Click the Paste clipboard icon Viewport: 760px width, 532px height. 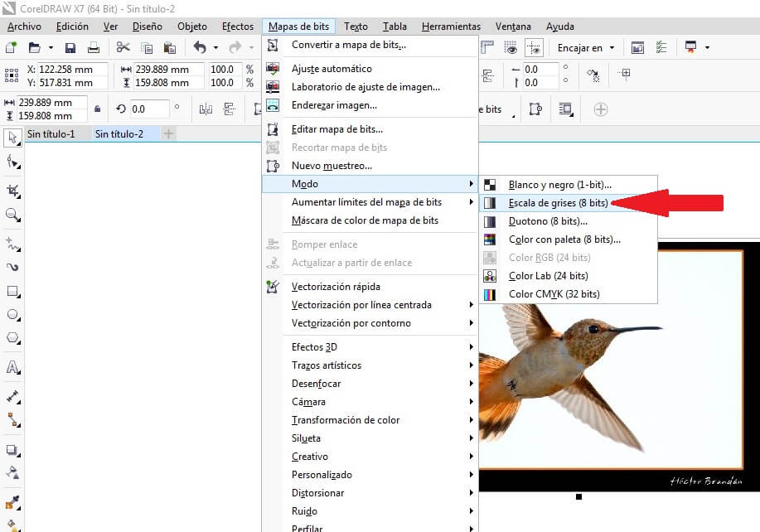pyautogui.click(x=170, y=47)
